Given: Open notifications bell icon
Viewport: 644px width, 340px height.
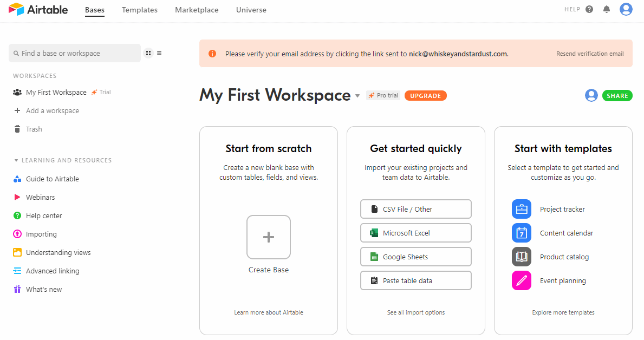Looking at the screenshot, I should pos(607,9).
